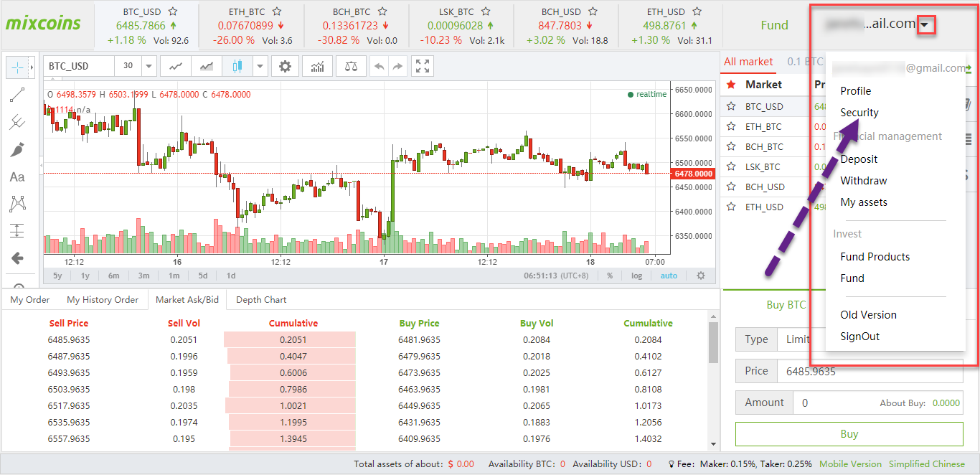Select the candlestick chart style
The image size is (980, 475).
tap(237, 67)
